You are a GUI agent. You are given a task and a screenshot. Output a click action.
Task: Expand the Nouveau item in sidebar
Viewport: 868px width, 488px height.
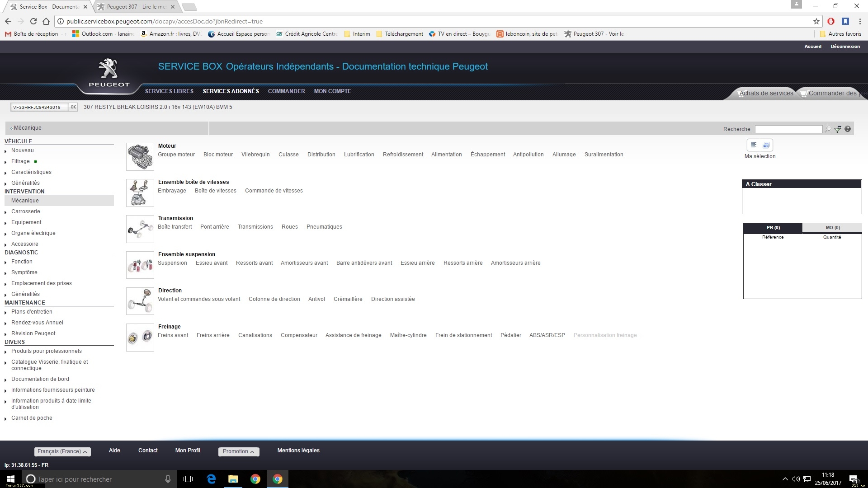(x=22, y=150)
